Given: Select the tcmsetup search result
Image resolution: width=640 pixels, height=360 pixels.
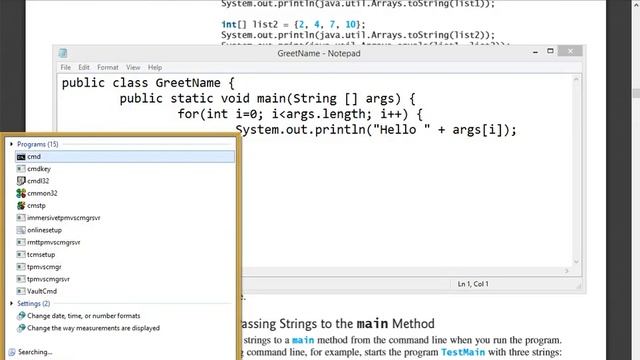Looking at the screenshot, I should pos(125,254).
